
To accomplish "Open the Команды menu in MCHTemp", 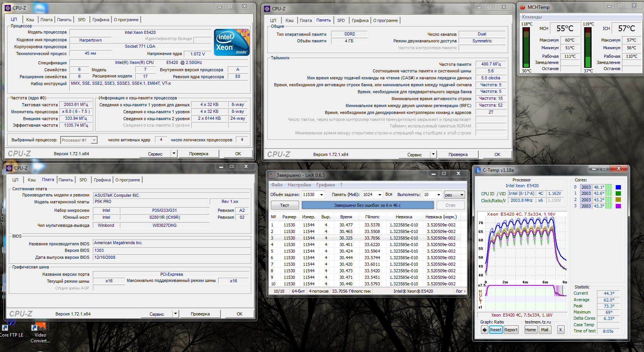I will (532, 17).
